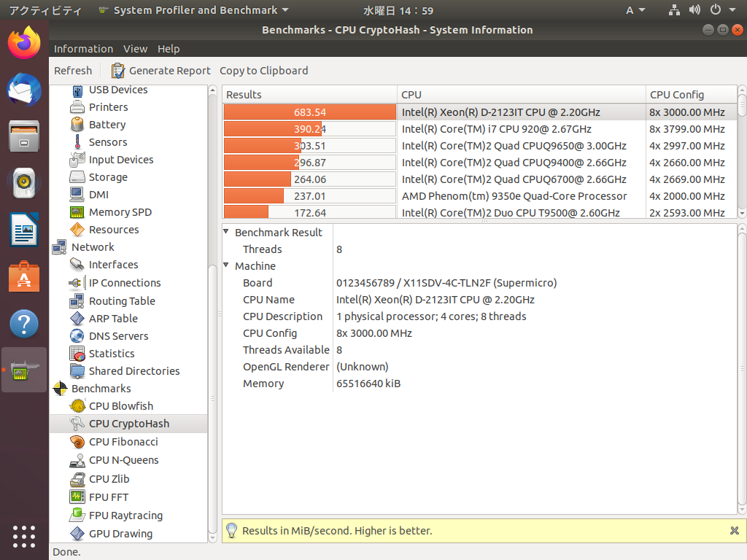The width and height of the screenshot is (747, 560).
Task: Open the system power menu
Action: point(722,10)
